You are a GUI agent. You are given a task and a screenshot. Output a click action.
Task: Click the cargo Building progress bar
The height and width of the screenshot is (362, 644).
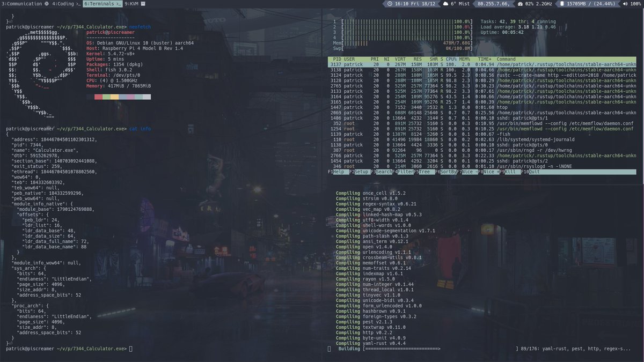[x=440, y=349]
